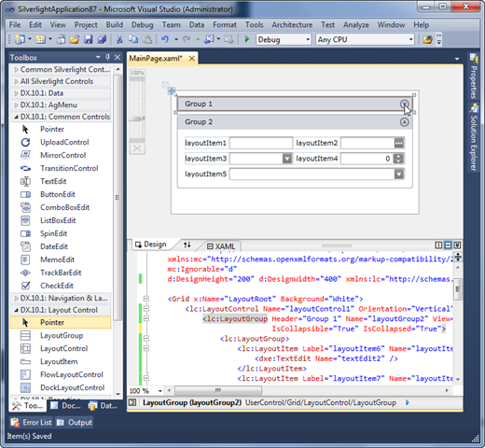This screenshot has height=448, width=485.
Task: Select DockLayoutControl toolbox item
Action: 72,388
